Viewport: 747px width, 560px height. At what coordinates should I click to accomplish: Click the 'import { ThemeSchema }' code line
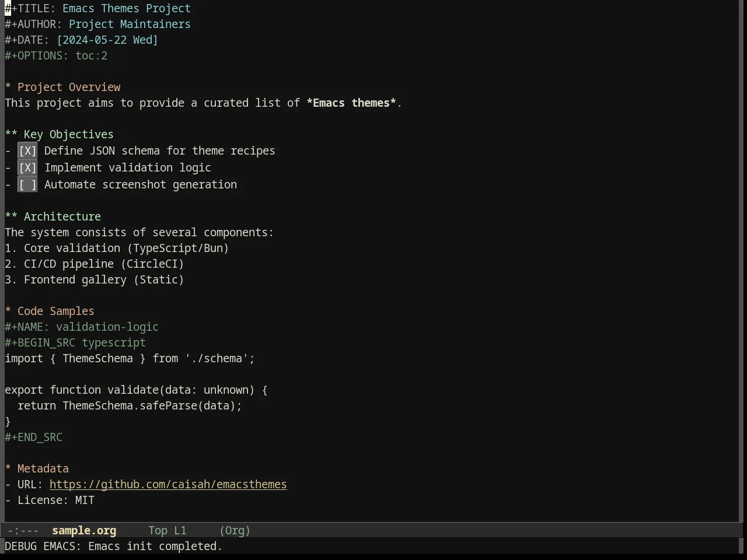pyautogui.click(x=130, y=359)
